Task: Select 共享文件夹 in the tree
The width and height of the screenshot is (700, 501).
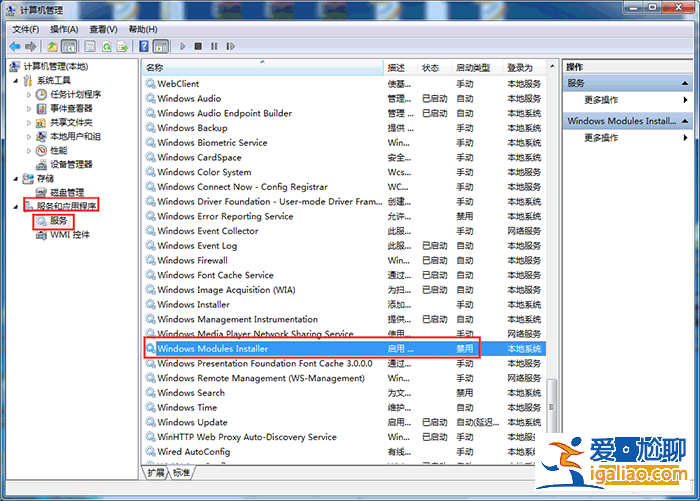Action: point(71,122)
